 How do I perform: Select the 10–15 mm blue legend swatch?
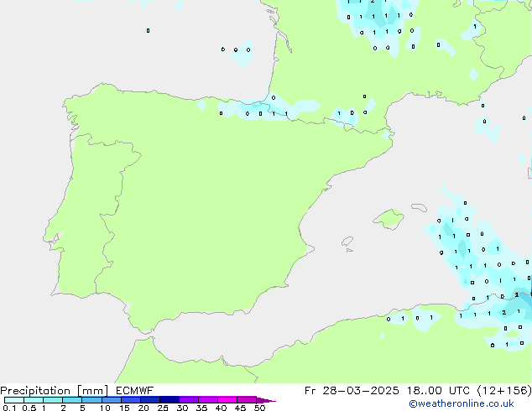click(111, 400)
